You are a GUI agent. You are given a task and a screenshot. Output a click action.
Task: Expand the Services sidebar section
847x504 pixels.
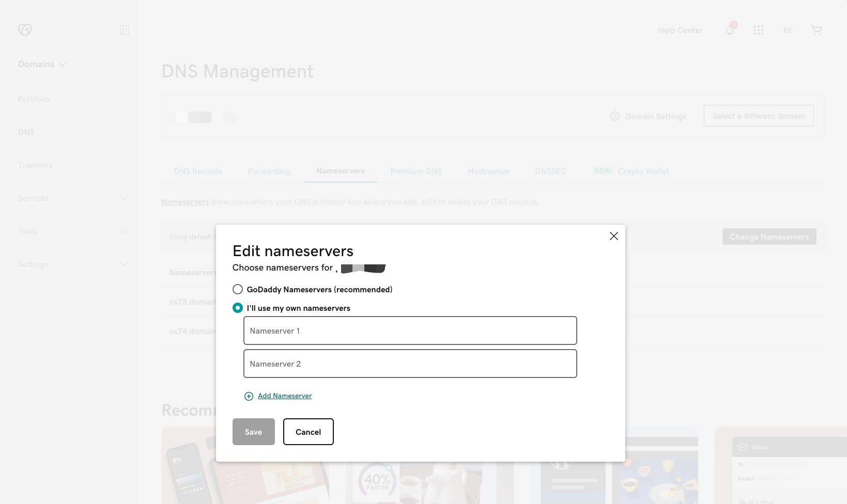[x=124, y=198]
